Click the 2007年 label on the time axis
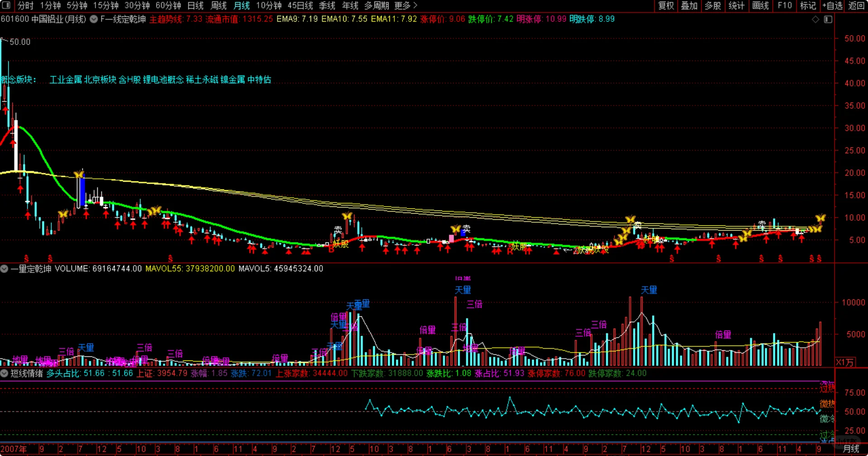The width and height of the screenshot is (868, 456). pos(14,449)
